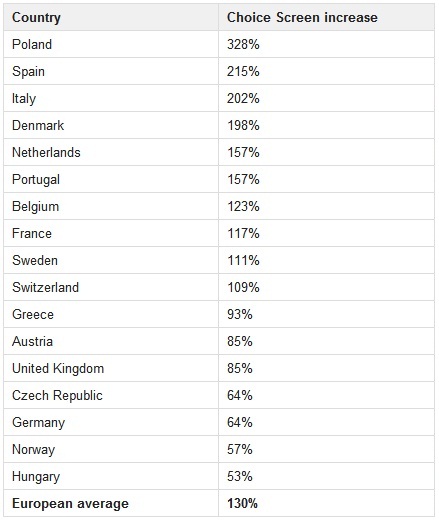439x522 pixels.
Task: Click the Sweden row label
Action: point(35,260)
